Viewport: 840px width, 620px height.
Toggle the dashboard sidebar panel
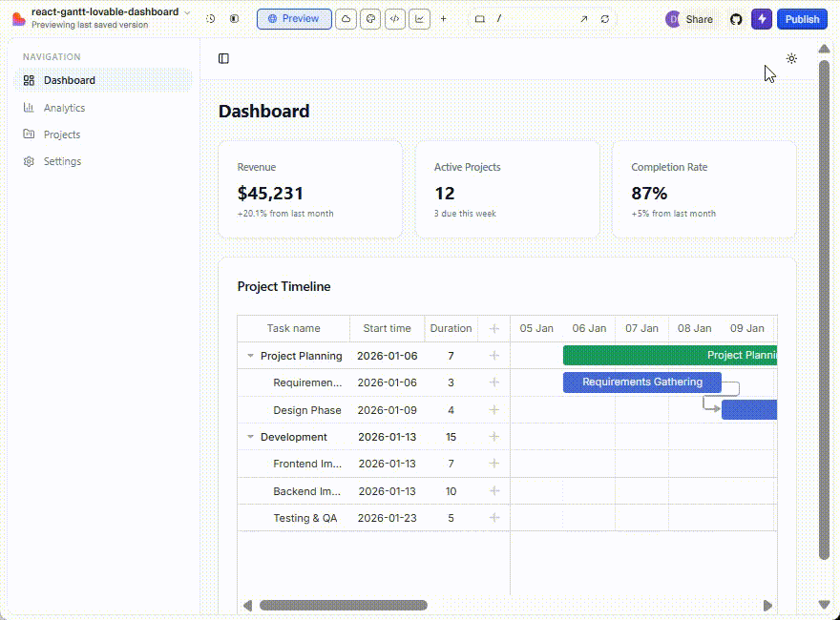pyautogui.click(x=223, y=58)
